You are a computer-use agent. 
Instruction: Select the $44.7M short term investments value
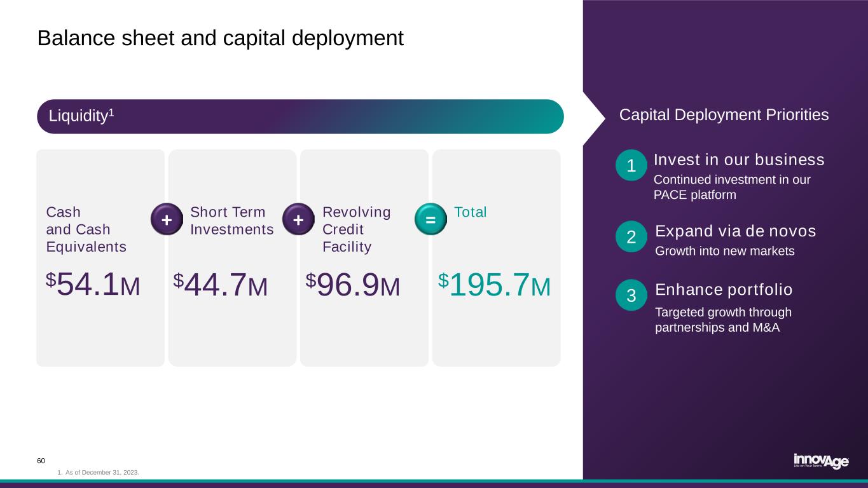(221, 286)
